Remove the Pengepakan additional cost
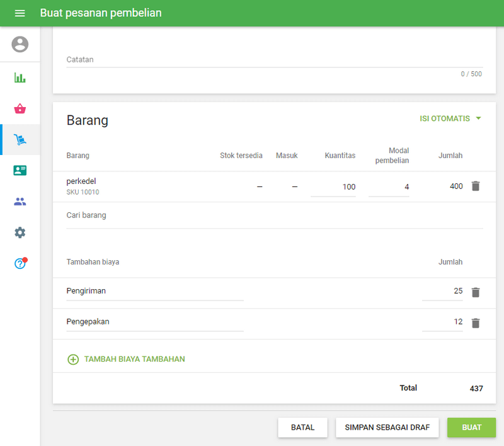Image resolution: width=504 pixels, height=446 pixels. coord(476,323)
